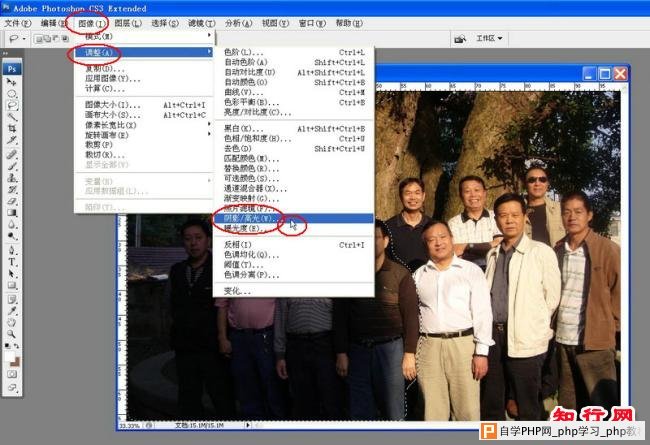Toggle Quick Mask mode icon
Image resolution: width=650 pixels, height=445 pixels.
point(12,373)
